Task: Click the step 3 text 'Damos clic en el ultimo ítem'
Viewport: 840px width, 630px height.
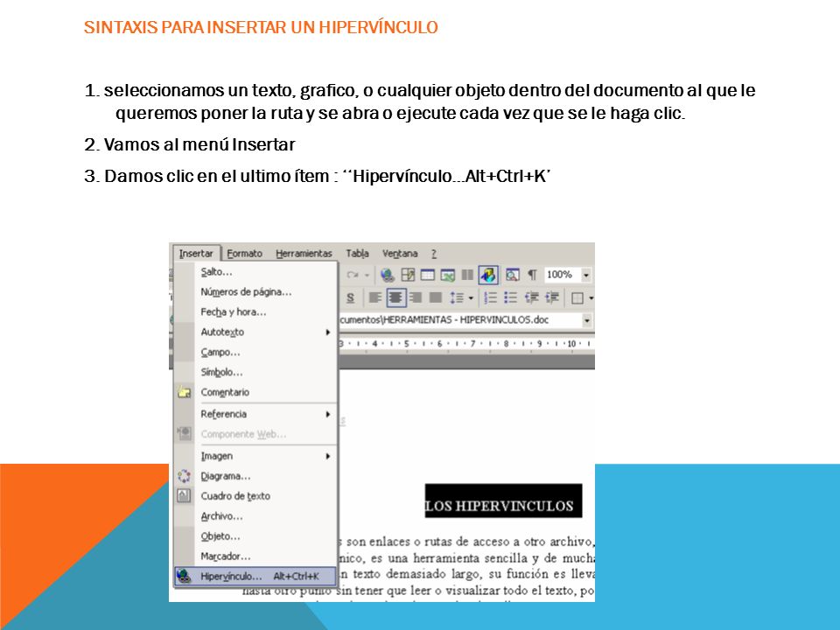Action: click(x=216, y=176)
